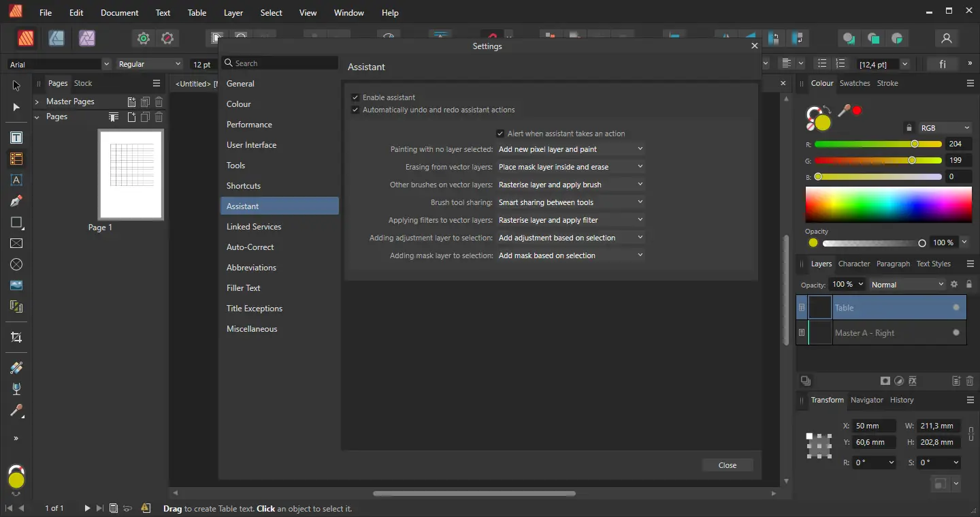
Task: Expand the Master Pages section
Action: [37, 101]
